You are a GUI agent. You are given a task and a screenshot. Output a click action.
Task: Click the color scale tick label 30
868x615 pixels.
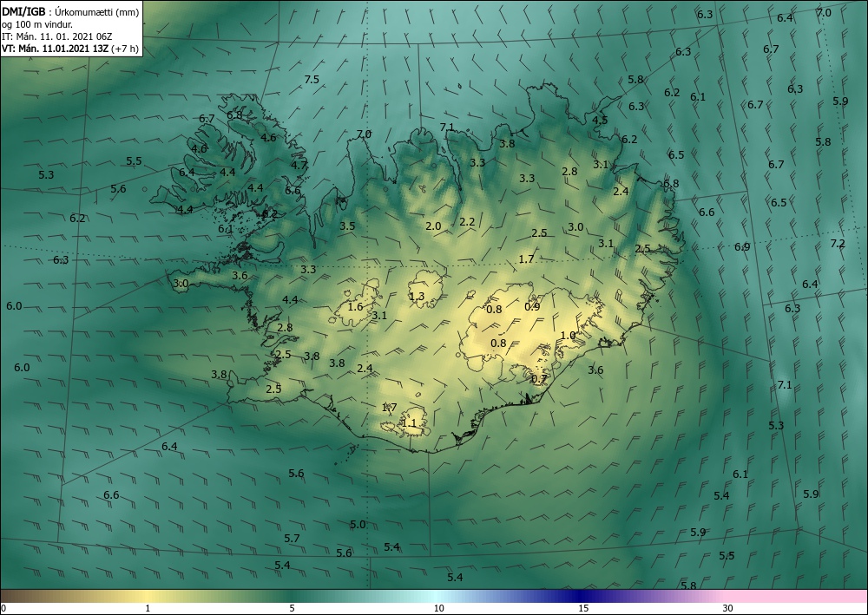pos(728,609)
